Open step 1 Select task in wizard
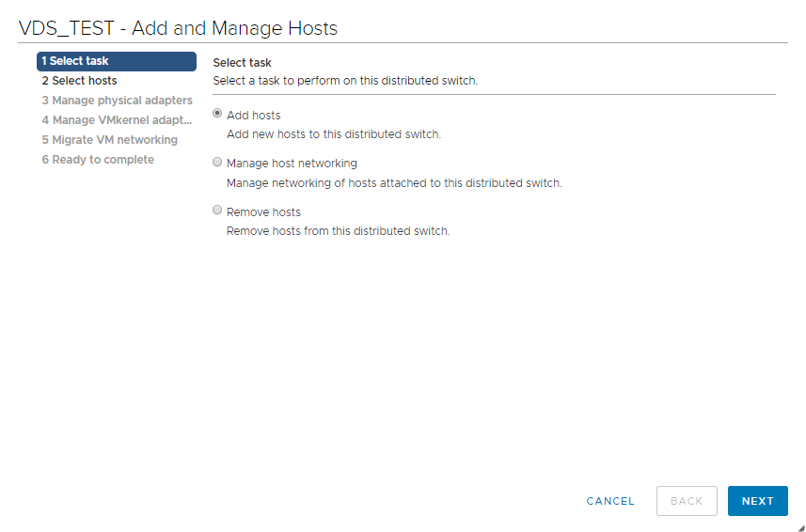The image size is (806, 532). click(x=117, y=61)
